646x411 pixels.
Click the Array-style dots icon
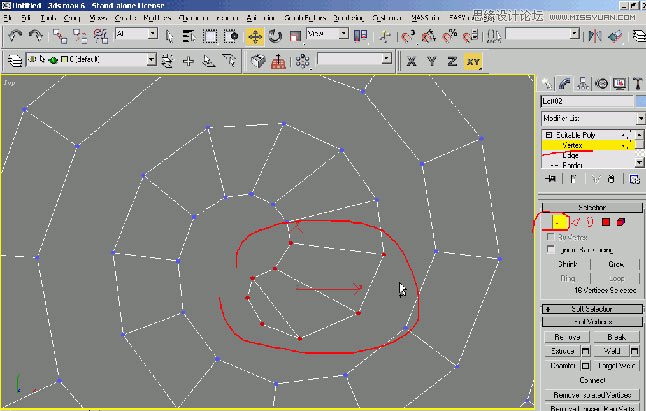tap(302, 61)
